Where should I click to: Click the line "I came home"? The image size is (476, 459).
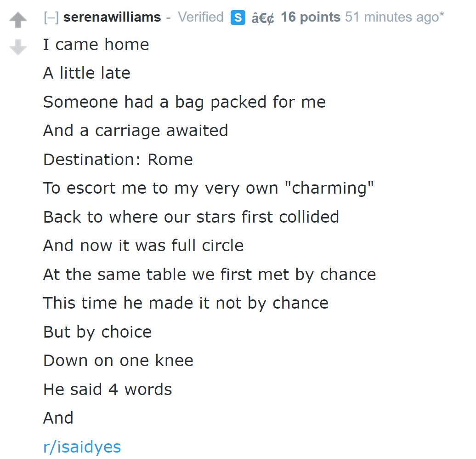pyautogui.click(x=96, y=45)
